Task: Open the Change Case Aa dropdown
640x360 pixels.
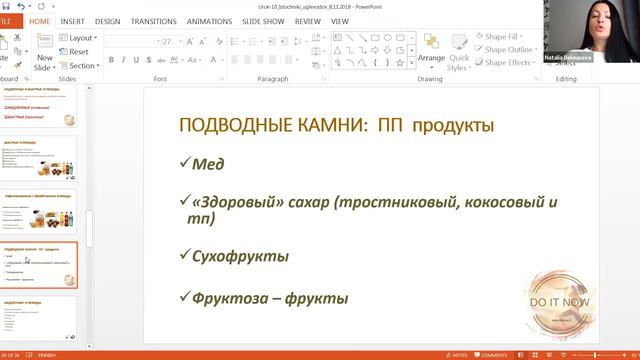Action: [194, 60]
